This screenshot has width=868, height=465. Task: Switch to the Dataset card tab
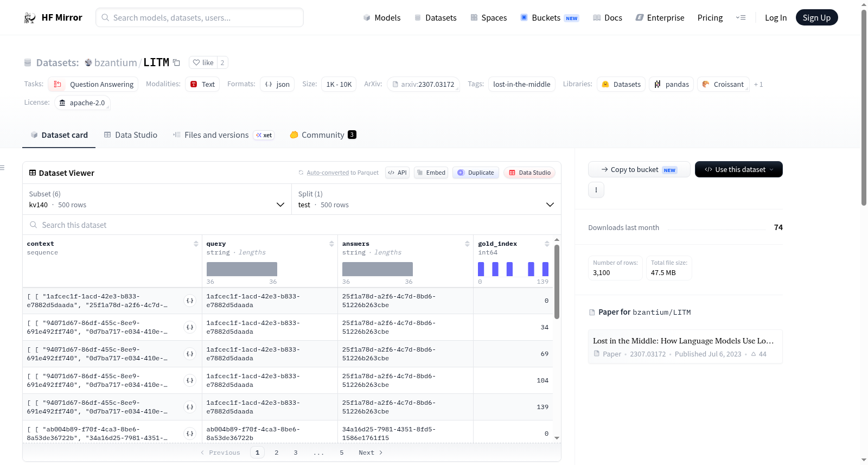(x=59, y=135)
